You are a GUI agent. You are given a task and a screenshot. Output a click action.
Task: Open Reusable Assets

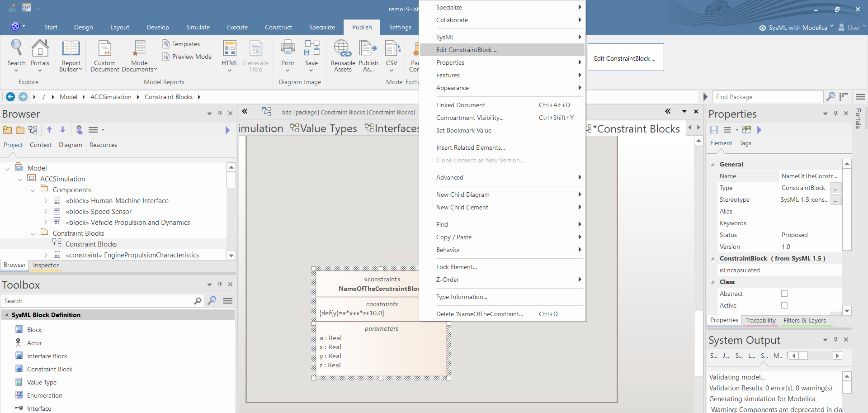coord(343,55)
